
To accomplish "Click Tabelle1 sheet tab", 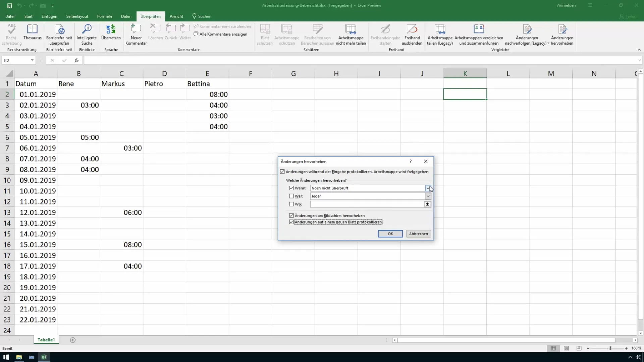I will coord(46,340).
